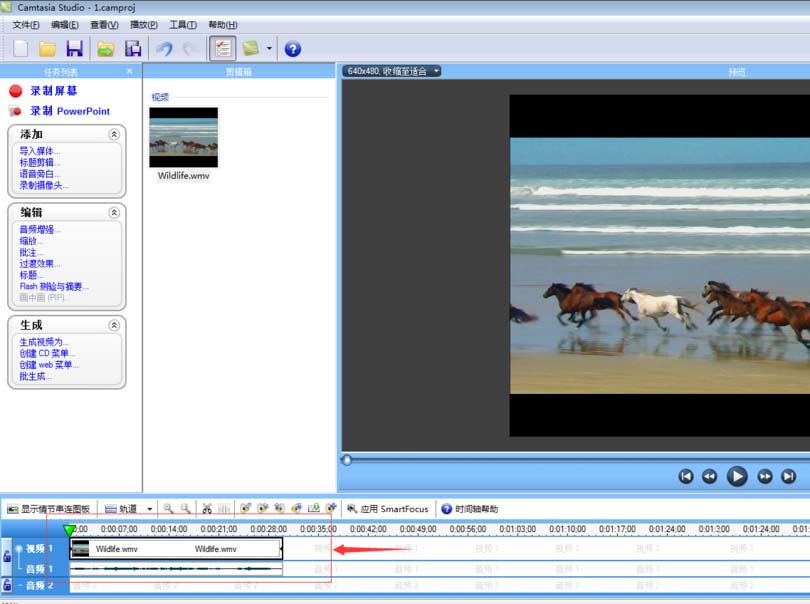Save the project using the diskette icon
The width and height of the screenshot is (810, 604).
coord(75,47)
